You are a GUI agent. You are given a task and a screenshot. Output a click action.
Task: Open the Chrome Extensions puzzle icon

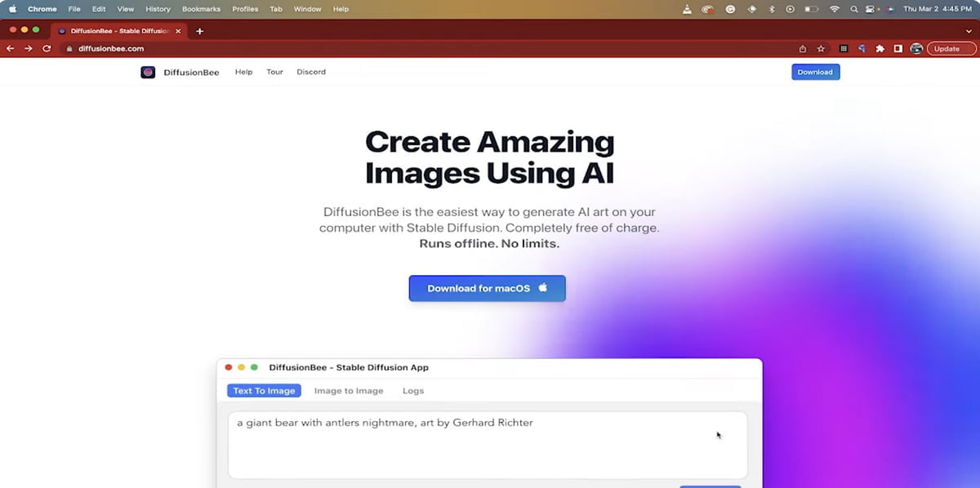click(880, 48)
